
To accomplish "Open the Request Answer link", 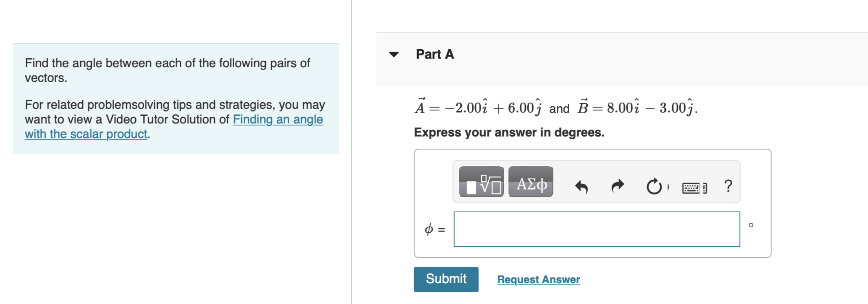I will (x=538, y=279).
